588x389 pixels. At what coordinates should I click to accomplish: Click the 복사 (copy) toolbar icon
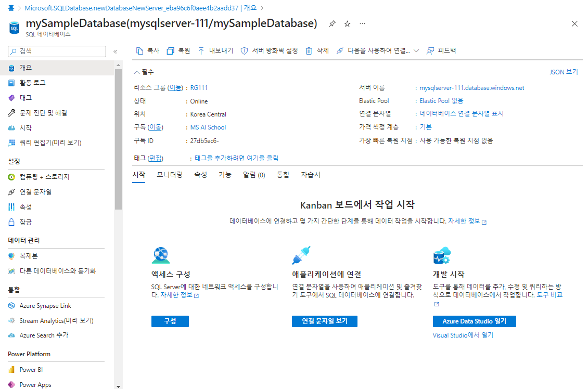pos(139,51)
